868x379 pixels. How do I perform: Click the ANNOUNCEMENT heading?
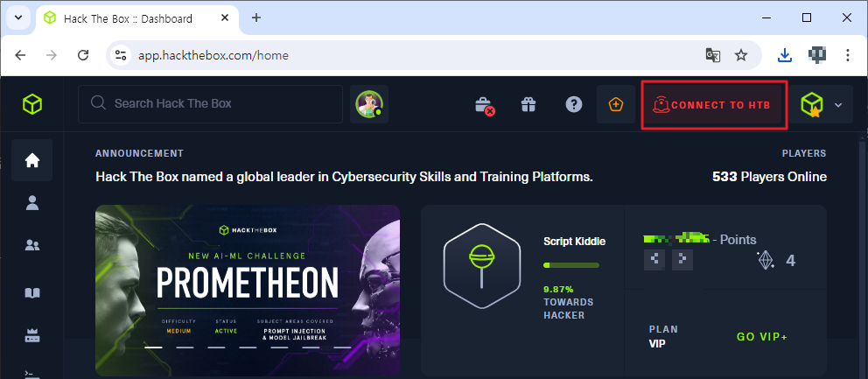click(x=139, y=153)
